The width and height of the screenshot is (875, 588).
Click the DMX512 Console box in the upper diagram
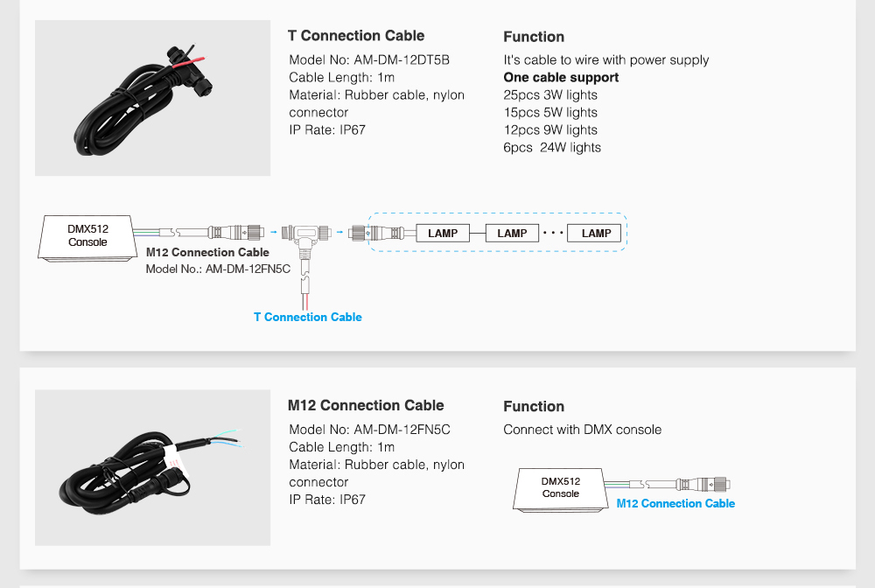coord(87,236)
